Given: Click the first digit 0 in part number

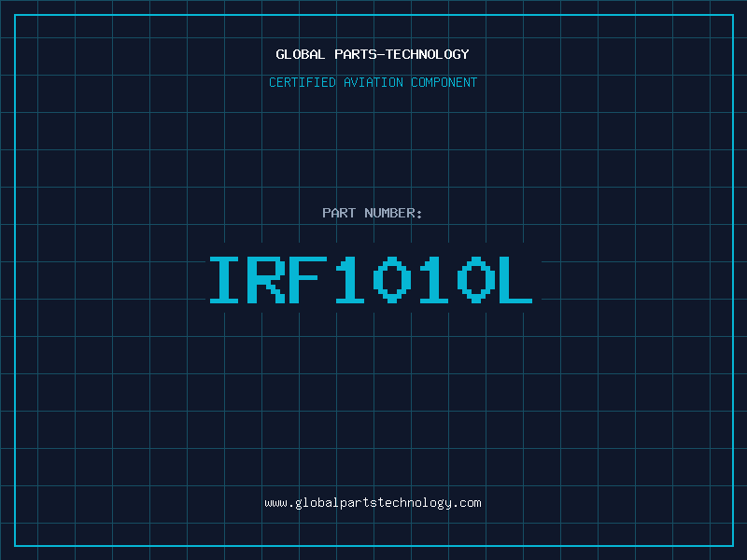Looking at the screenshot, I should pyautogui.click(x=392, y=280).
